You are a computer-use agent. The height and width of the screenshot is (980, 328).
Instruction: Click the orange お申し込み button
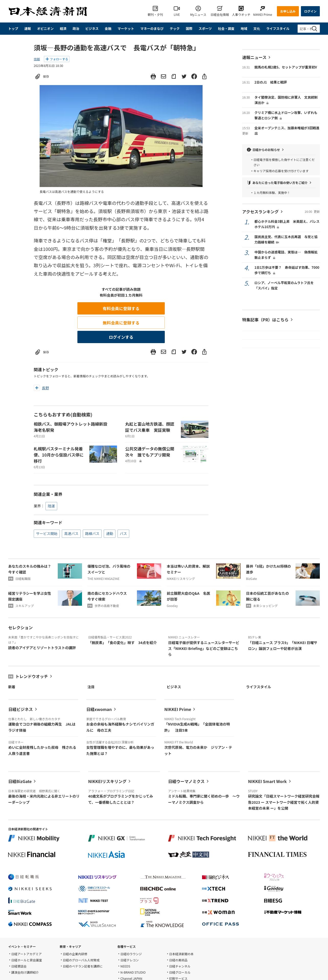[288, 11]
